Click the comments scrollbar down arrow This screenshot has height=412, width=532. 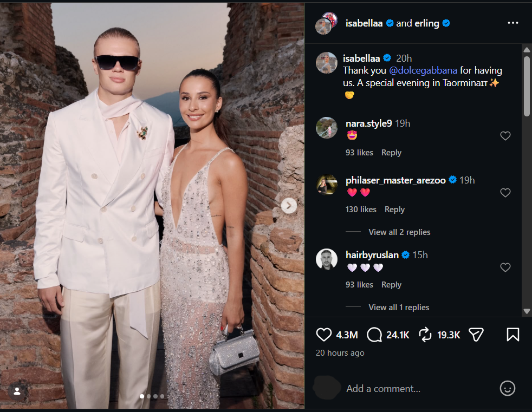(527, 311)
